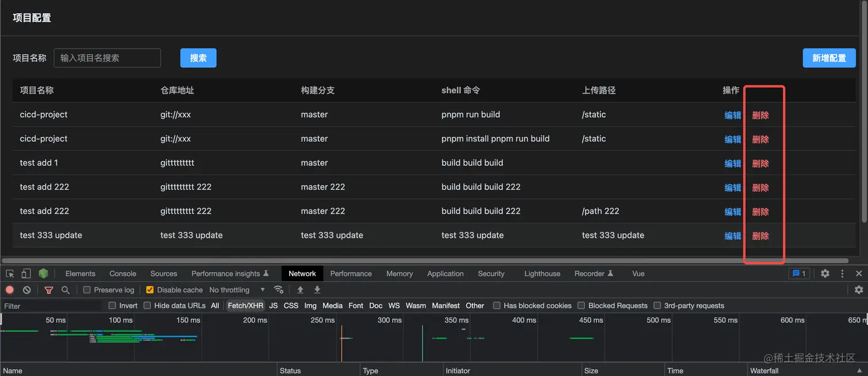Click the Waterfall column sort arrow
This screenshot has height=376, width=868.
tap(859, 371)
